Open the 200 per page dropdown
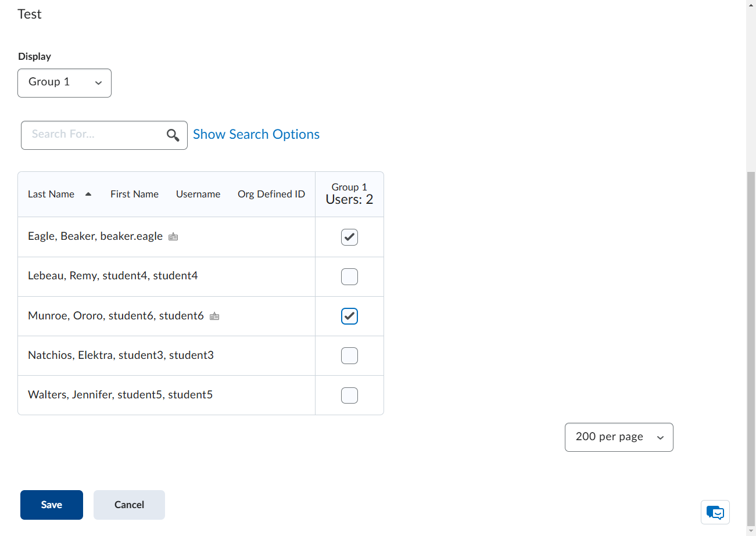The width and height of the screenshot is (756, 536). point(619,437)
